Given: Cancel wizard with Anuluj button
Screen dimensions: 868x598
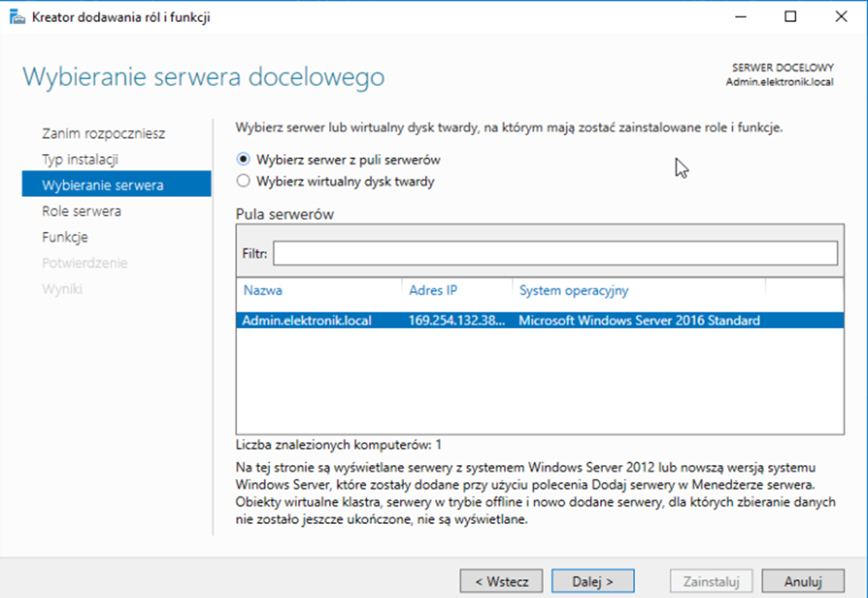Looking at the screenshot, I should coord(802,581).
